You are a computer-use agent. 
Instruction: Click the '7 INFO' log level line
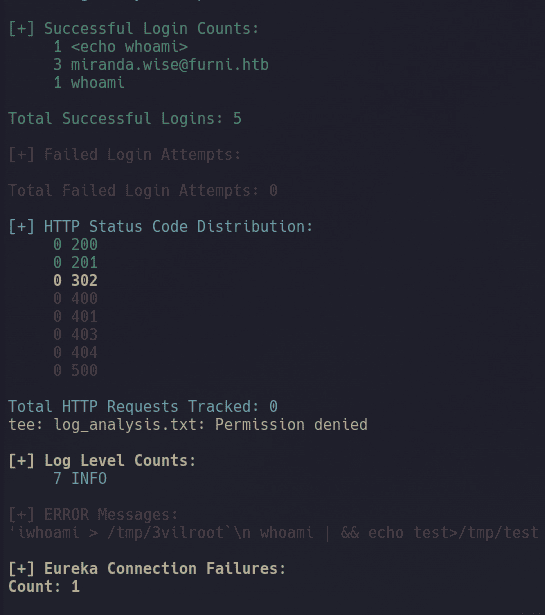pos(80,479)
